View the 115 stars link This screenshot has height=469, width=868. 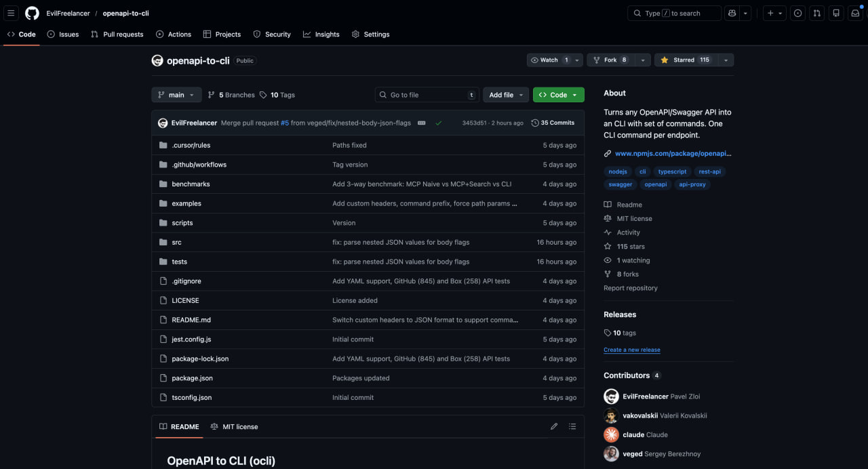pos(625,247)
